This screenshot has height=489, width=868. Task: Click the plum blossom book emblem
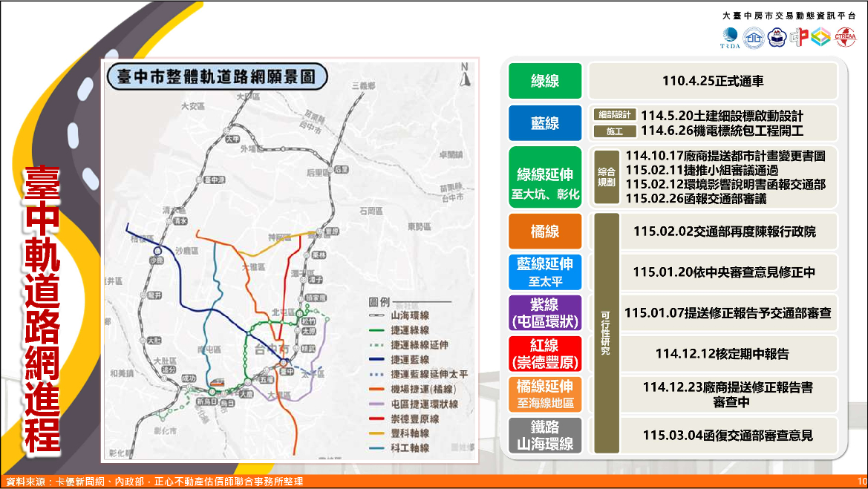776,37
